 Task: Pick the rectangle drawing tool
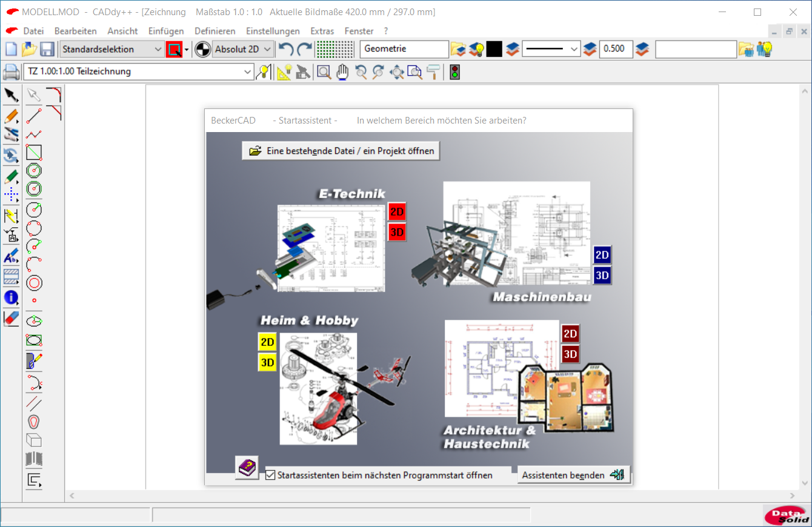(34, 152)
